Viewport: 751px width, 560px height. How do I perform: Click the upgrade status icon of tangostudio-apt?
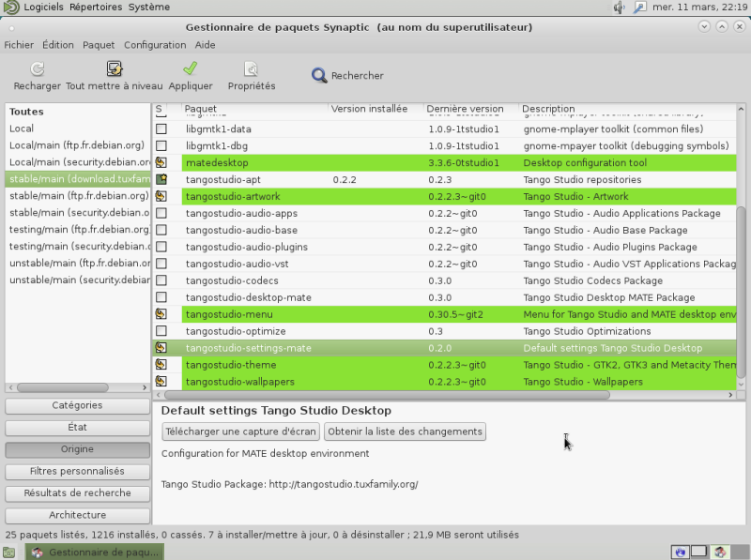pyautogui.click(x=161, y=179)
